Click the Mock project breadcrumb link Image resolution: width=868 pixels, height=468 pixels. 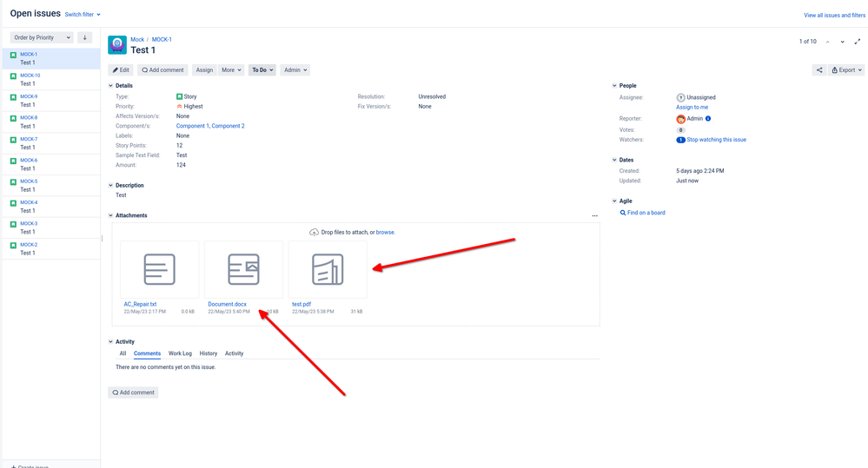[137, 40]
